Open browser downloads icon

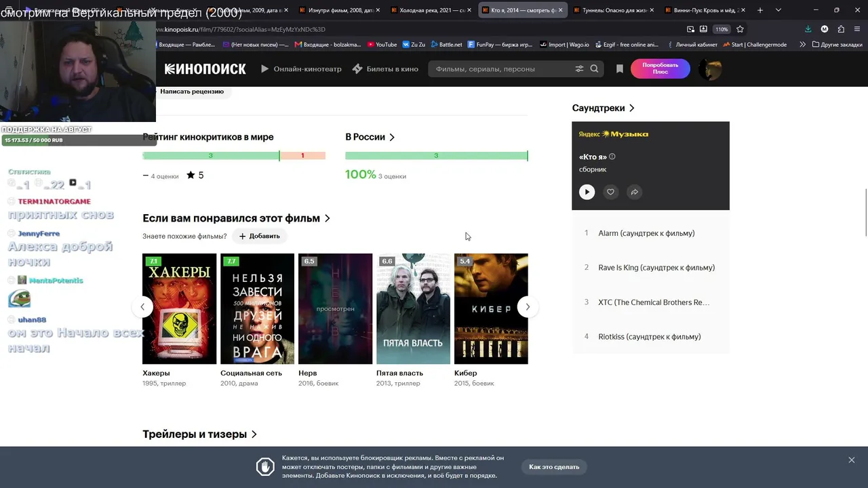[x=808, y=29]
